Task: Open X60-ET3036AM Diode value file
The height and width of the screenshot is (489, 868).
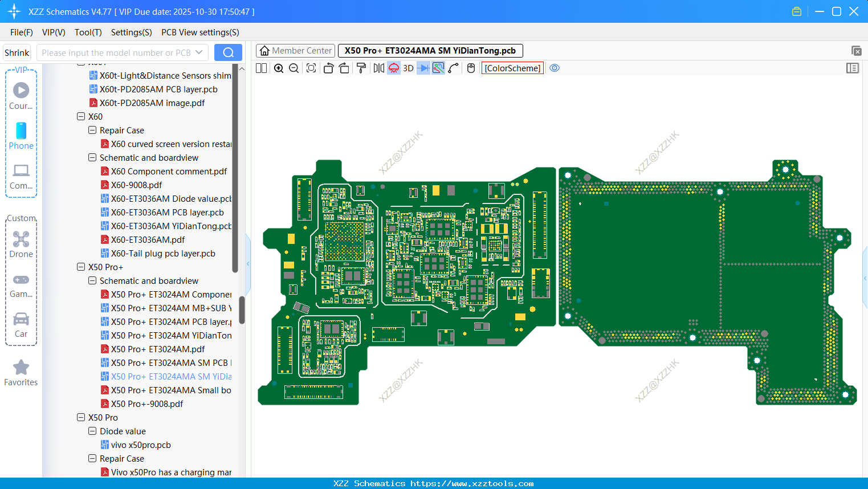Action: pos(166,199)
